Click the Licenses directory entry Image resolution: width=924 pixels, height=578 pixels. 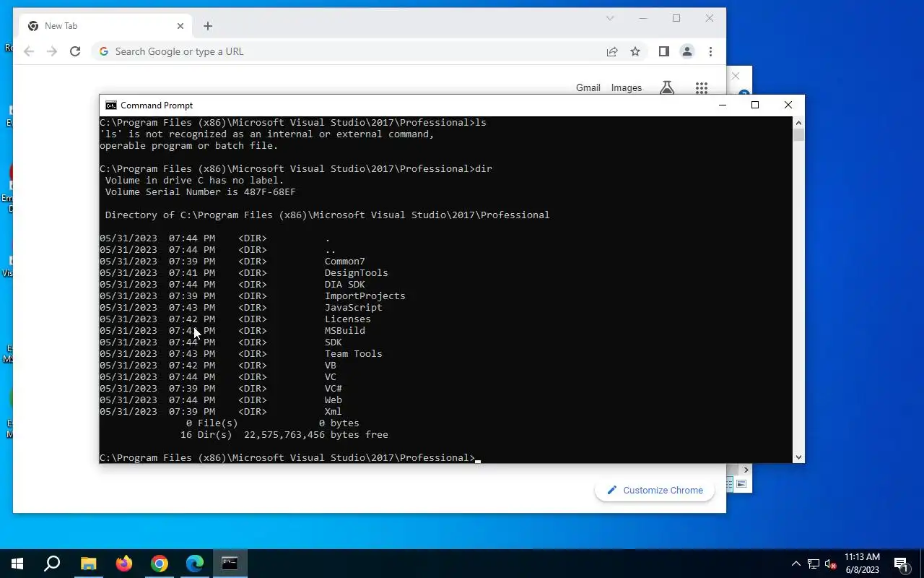(x=348, y=319)
